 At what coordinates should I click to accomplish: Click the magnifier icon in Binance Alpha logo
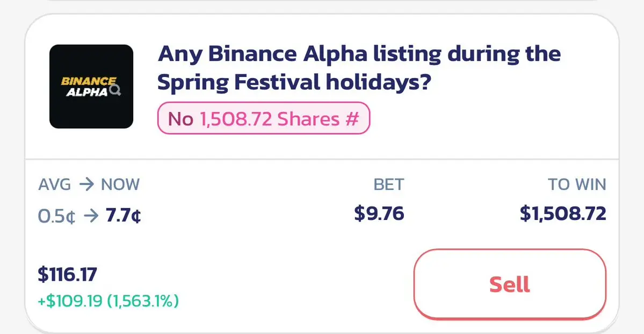click(x=115, y=91)
